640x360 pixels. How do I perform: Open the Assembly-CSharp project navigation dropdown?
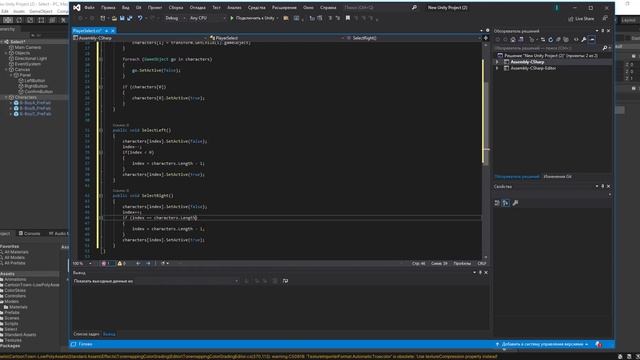pyautogui.click(x=140, y=38)
